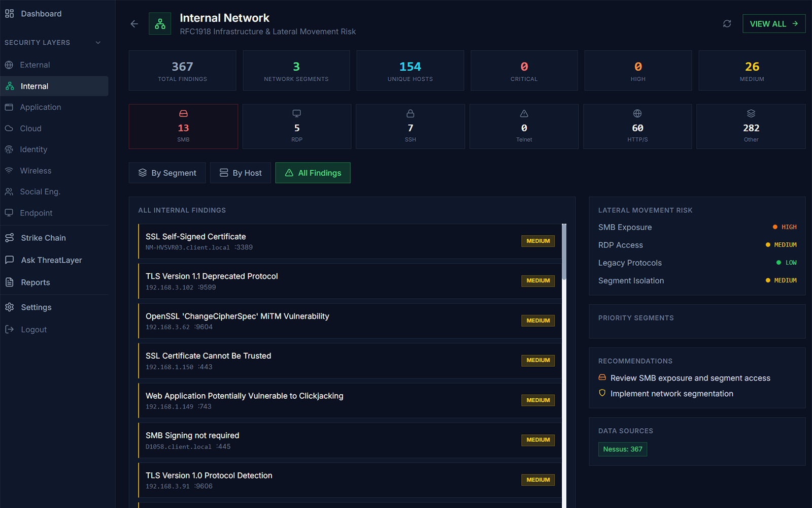Select the External layer globe icon
The width and height of the screenshot is (812, 508).
coord(9,65)
